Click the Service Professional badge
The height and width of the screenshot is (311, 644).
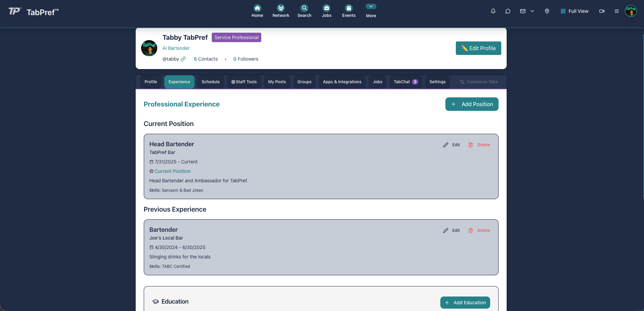(236, 37)
